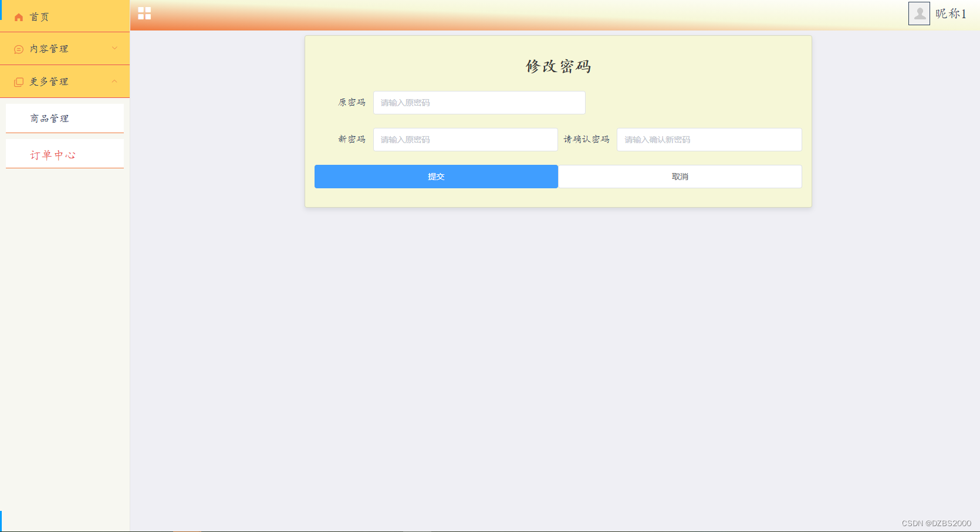The image size is (980, 532).
Task: Focus the 请确认密码 input field
Action: (x=709, y=140)
